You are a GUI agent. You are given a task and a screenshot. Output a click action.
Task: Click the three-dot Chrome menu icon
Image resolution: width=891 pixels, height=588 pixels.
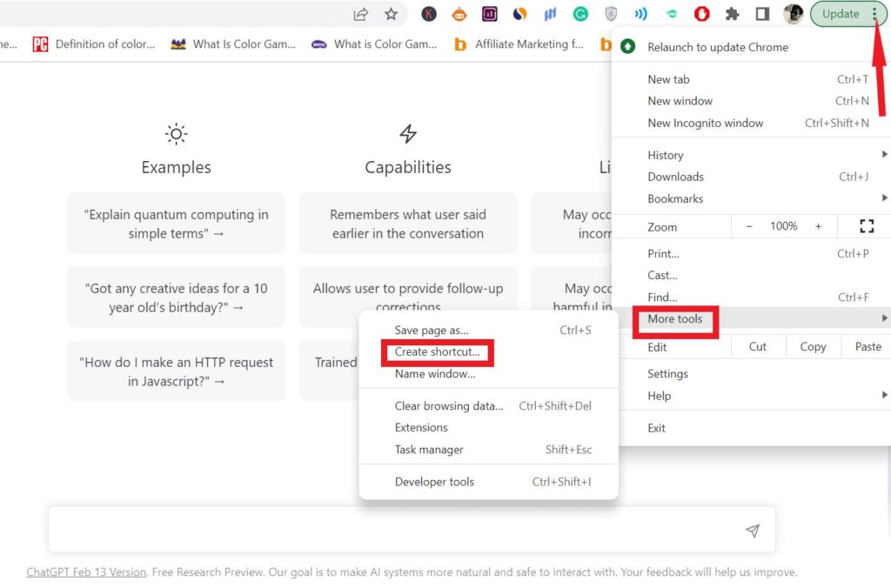click(874, 14)
